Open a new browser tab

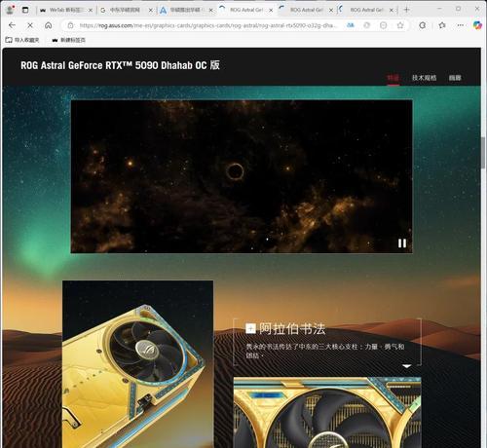coord(406,10)
